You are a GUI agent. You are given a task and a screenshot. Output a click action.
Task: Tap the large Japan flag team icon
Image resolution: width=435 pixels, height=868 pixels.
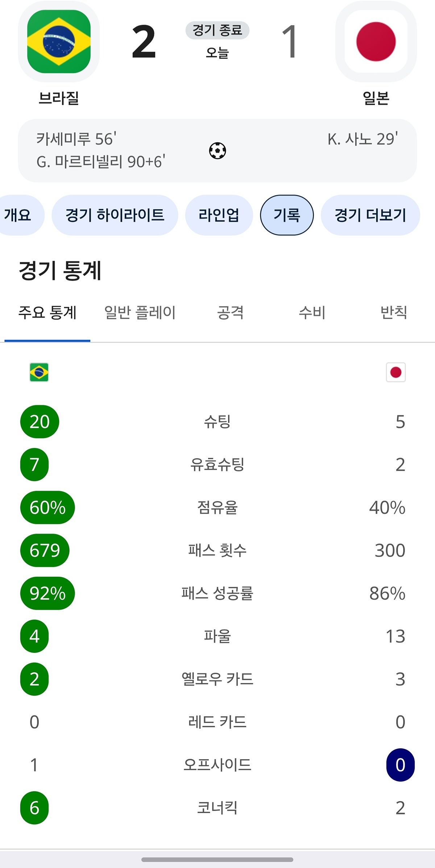click(376, 41)
